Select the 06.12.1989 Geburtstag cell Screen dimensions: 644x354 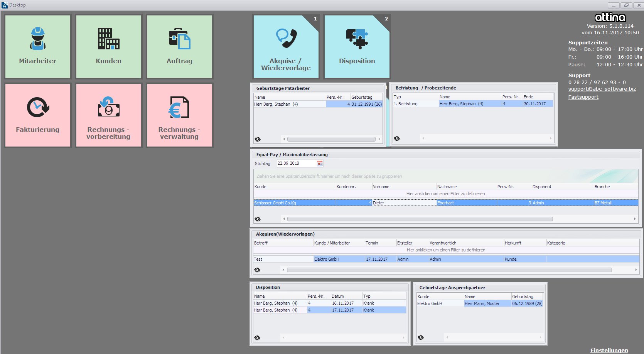coord(527,303)
